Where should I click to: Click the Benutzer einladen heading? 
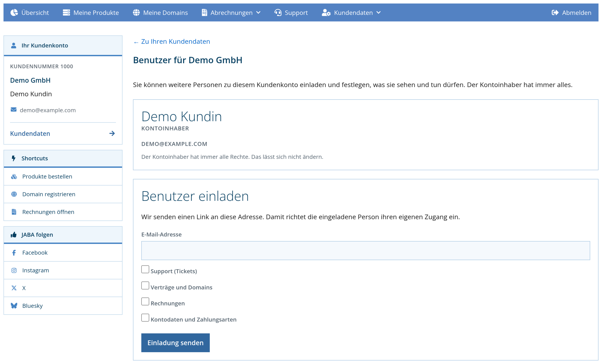click(195, 196)
